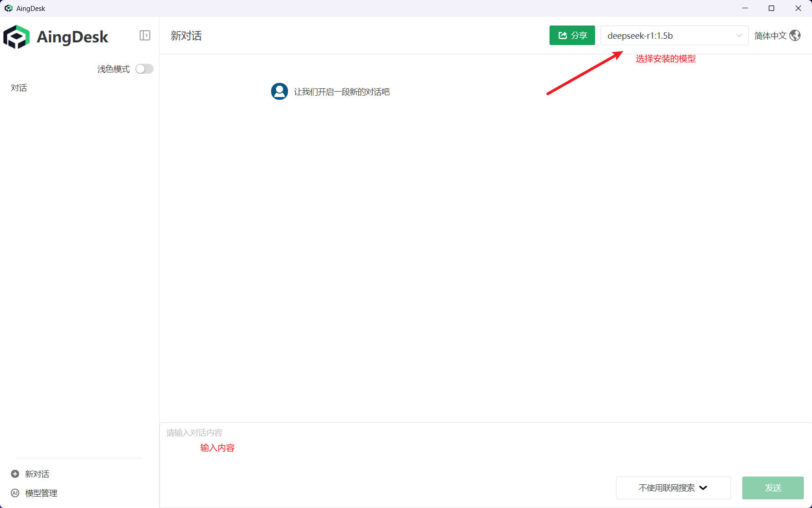Close the AingDesk window

tap(798, 8)
